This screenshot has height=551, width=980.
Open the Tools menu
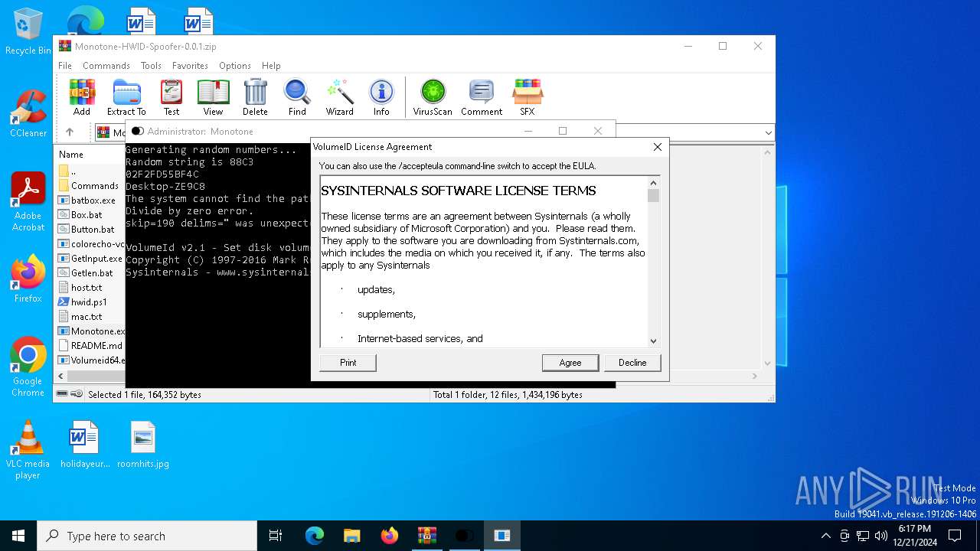[x=151, y=66]
